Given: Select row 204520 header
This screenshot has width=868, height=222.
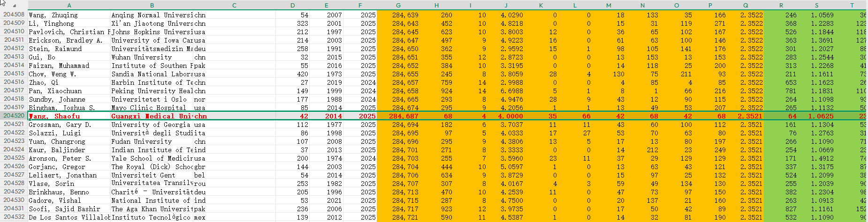Looking at the screenshot, I should tap(14, 116).
